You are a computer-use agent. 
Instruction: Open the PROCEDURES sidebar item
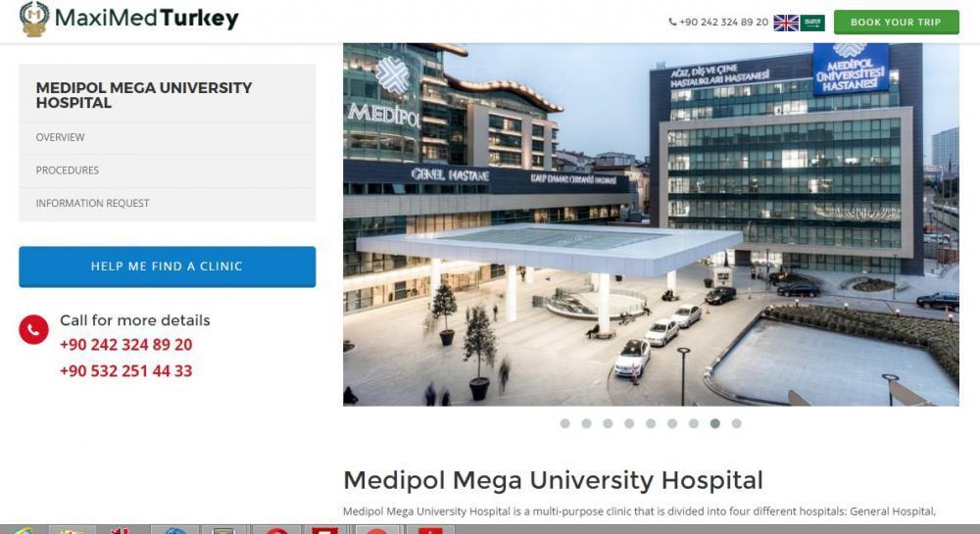click(167, 170)
